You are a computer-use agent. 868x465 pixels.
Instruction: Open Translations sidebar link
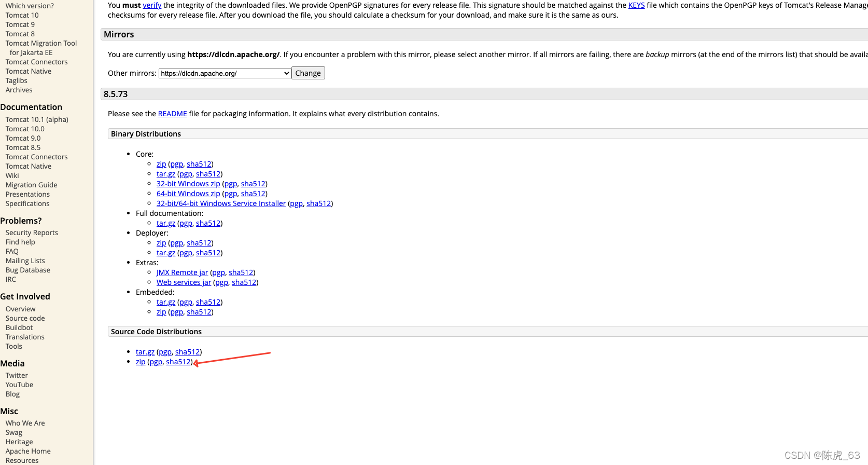click(x=25, y=337)
